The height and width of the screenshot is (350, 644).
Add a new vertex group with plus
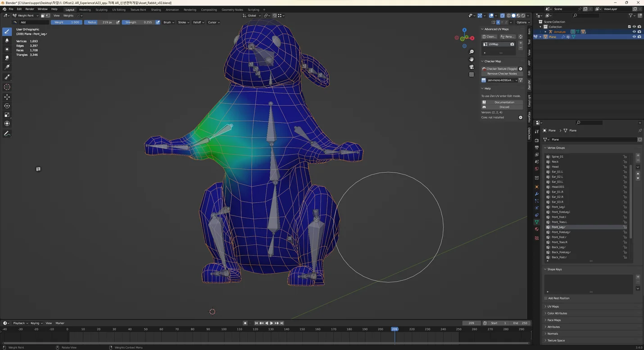click(x=638, y=155)
